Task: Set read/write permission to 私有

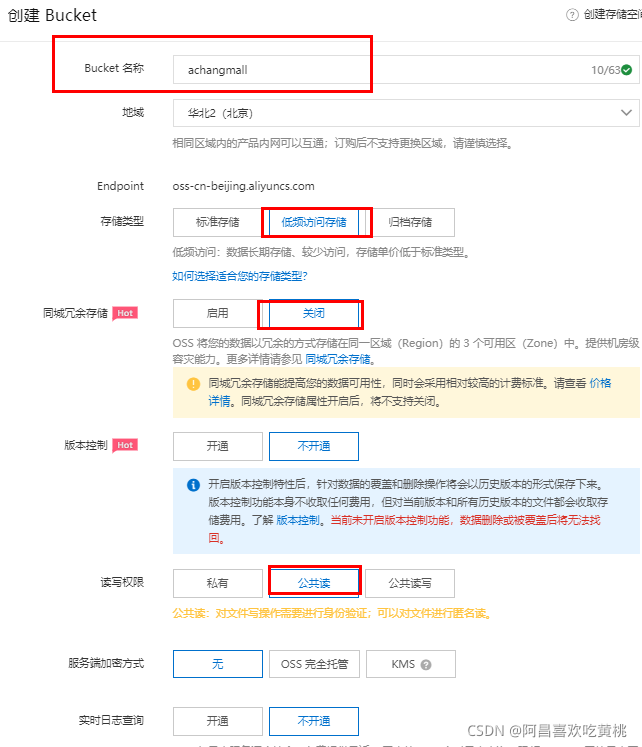Action: tap(218, 583)
